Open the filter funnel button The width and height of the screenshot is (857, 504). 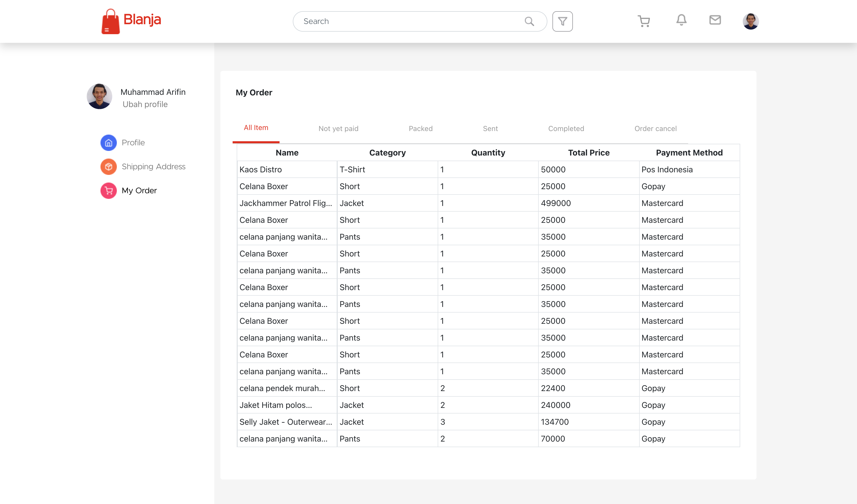562,21
